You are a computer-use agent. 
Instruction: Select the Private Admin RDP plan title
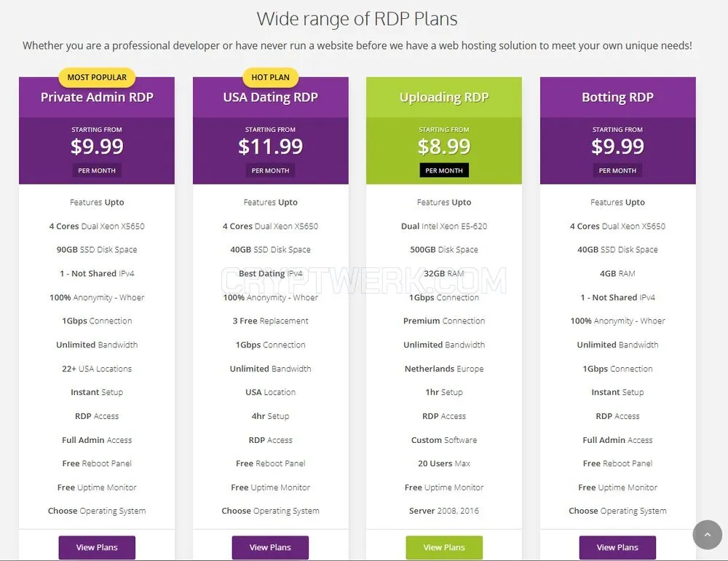coord(97,97)
